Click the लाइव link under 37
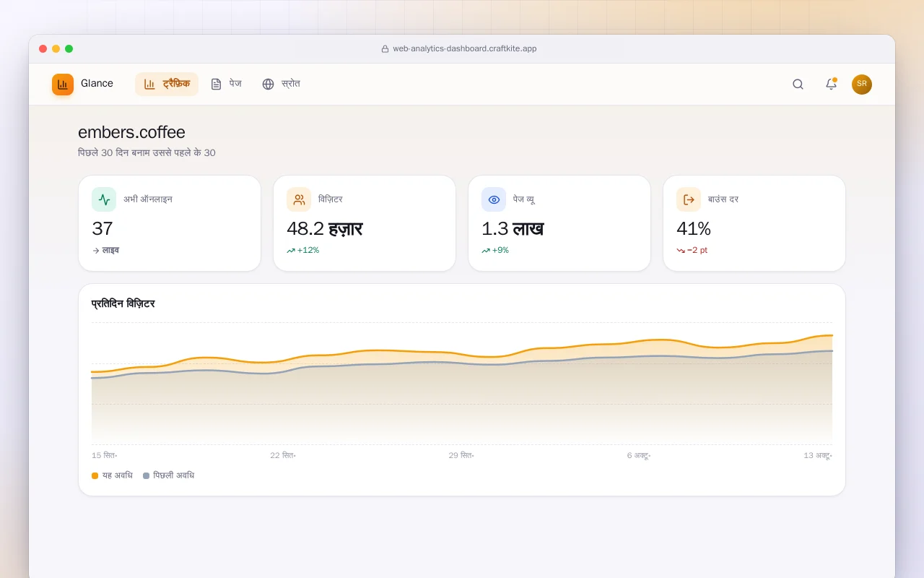The image size is (924, 578). coord(105,250)
